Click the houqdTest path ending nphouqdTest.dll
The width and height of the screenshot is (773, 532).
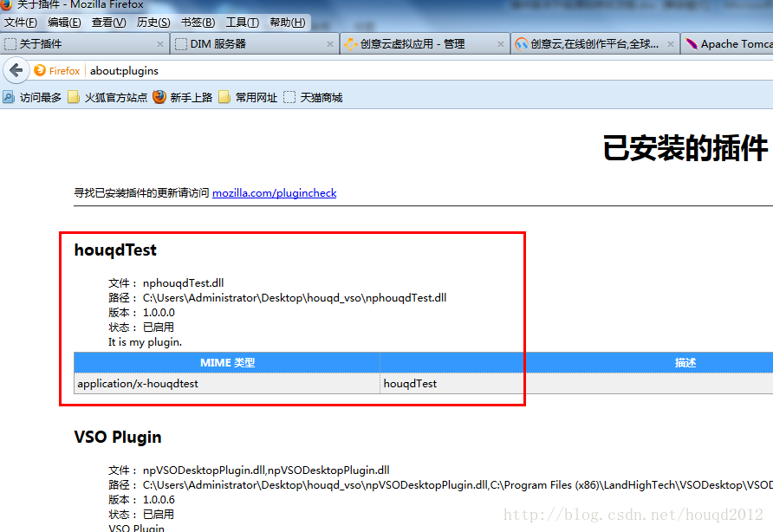(295, 298)
